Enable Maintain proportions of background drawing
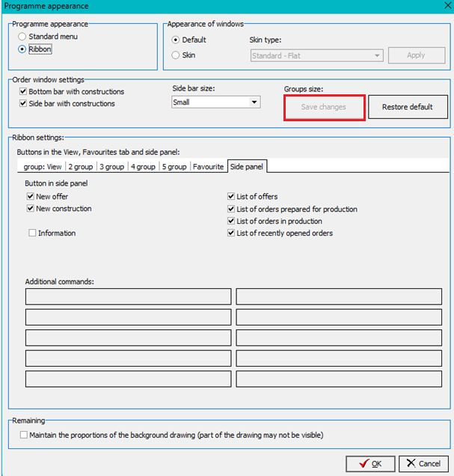 coord(24,435)
